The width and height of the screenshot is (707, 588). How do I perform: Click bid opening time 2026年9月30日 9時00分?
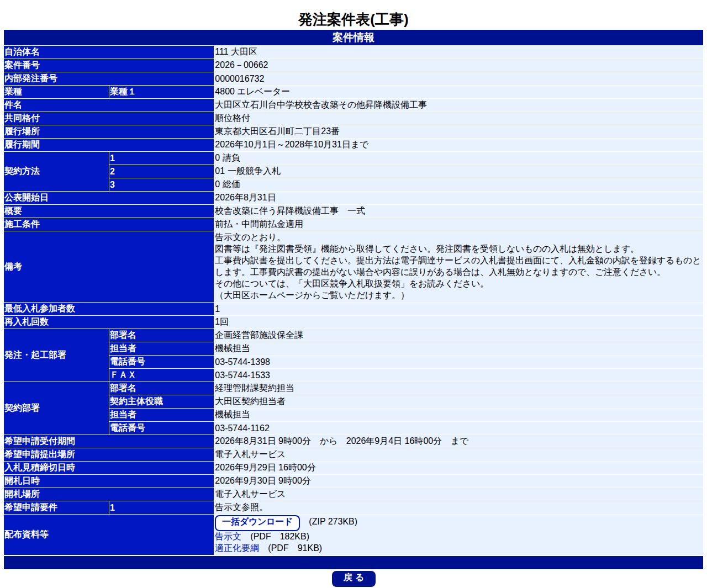(x=263, y=481)
